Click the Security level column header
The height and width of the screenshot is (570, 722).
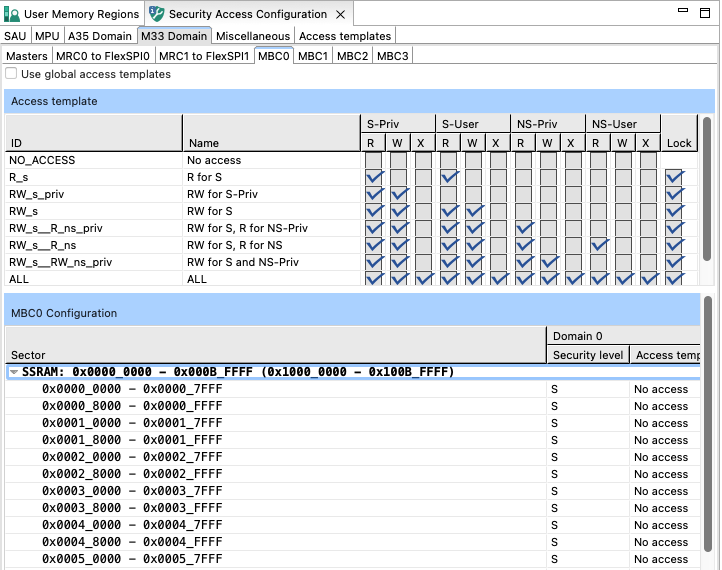pos(588,355)
